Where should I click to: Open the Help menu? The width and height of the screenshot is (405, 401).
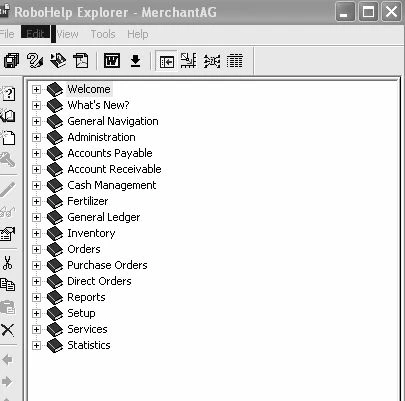(x=138, y=34)
